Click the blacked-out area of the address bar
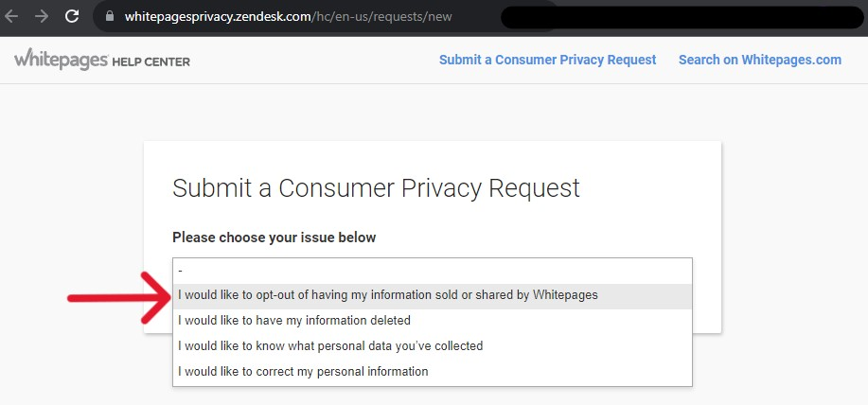 click(663, 16)
